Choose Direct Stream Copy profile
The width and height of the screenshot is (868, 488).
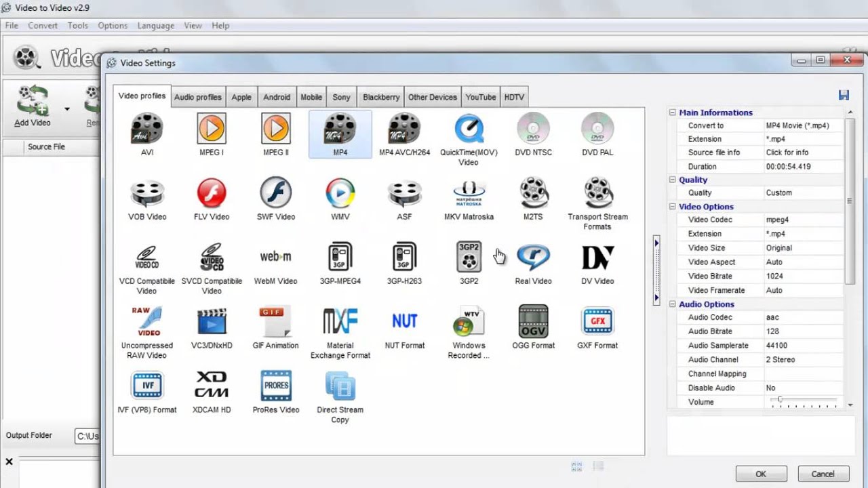tap(340, 396)
